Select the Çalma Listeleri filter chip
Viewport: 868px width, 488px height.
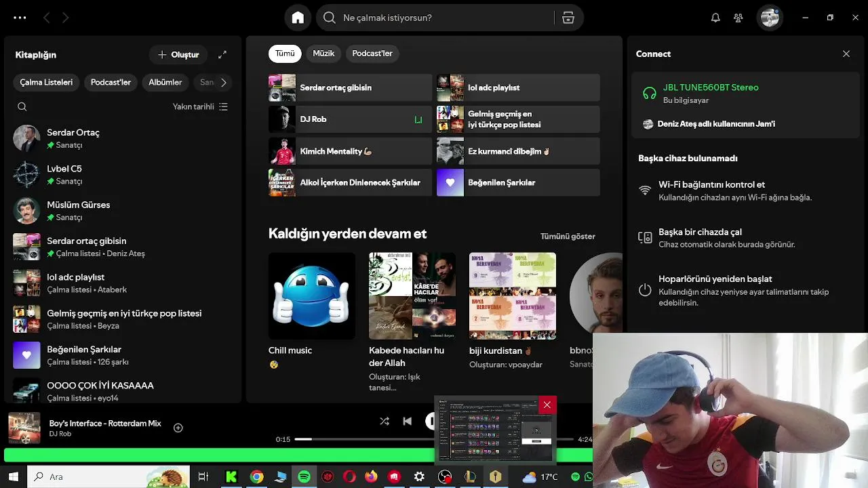(46, 82)
